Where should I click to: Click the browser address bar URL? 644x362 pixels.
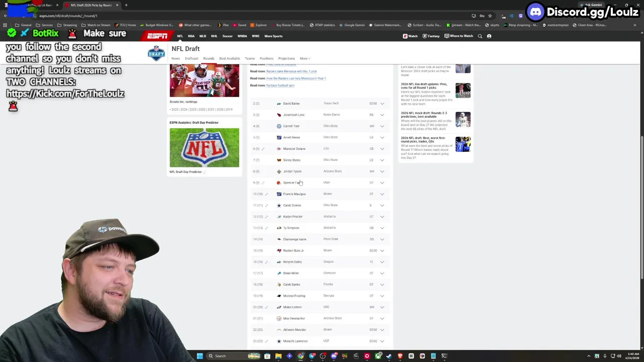[68, 16]
